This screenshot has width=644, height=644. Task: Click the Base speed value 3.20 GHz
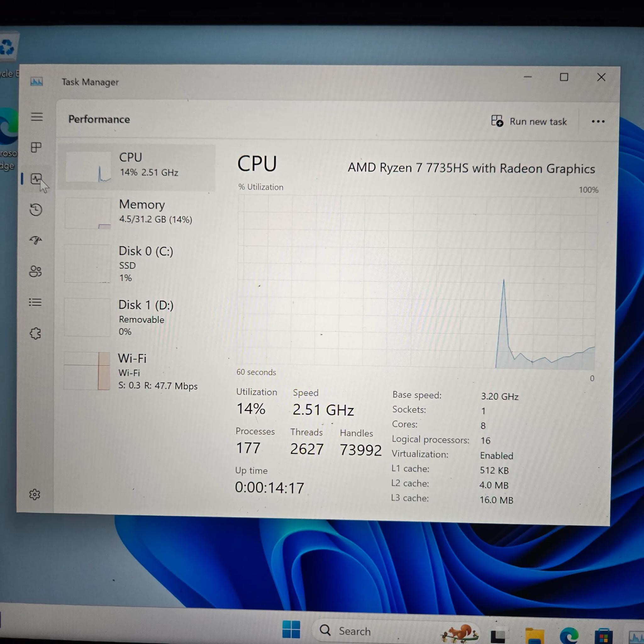(499, 396)
